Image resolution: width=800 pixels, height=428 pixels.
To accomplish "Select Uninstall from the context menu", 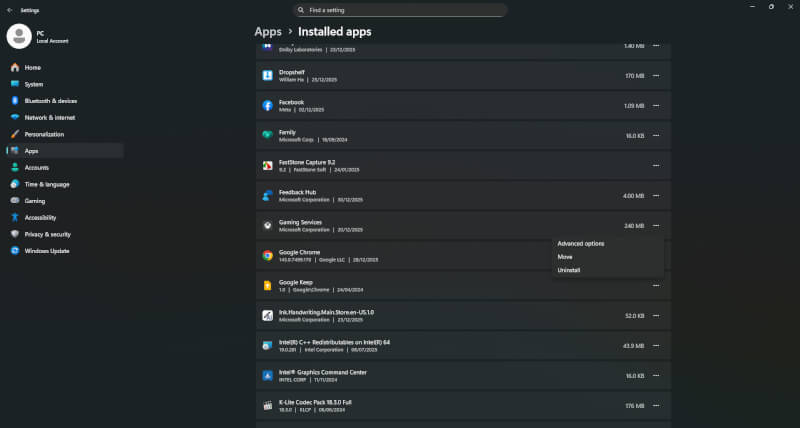I will 569,270.
